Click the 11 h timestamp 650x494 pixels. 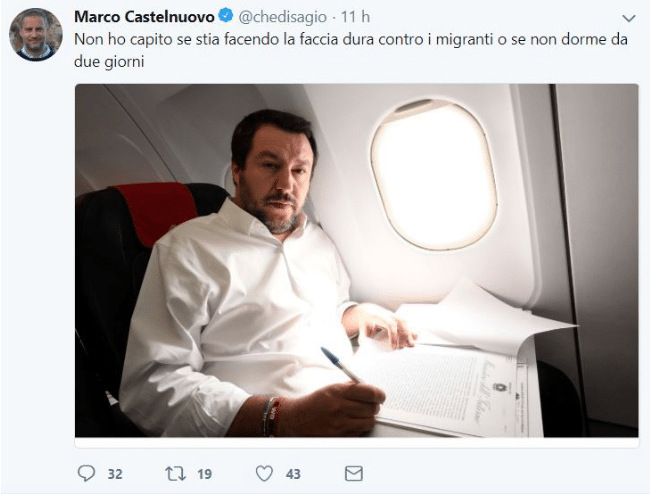pyautogui.click(x=355, y=17)
